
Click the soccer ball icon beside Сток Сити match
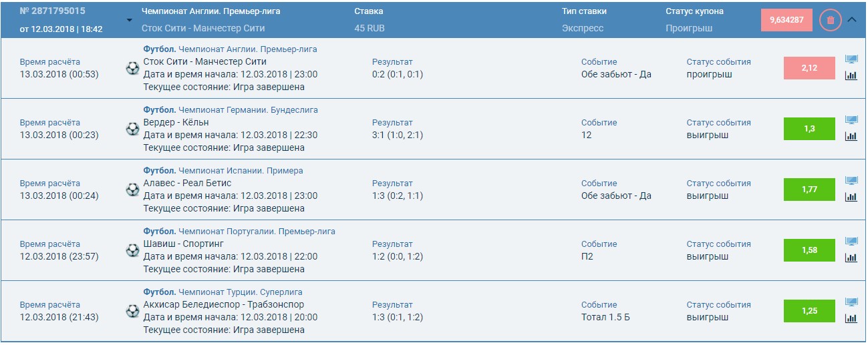pos(132,68)
